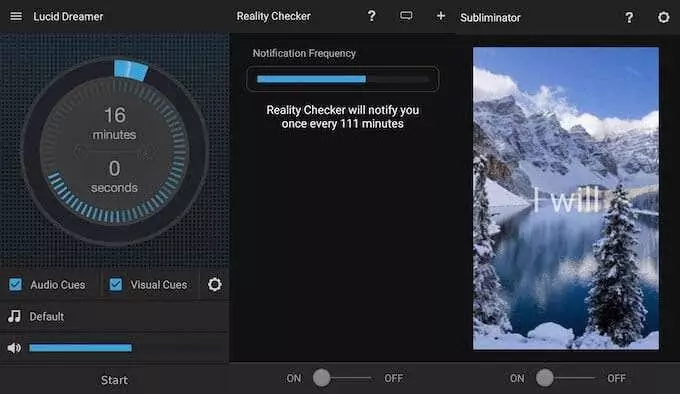Click the Reality Checker message bubble icon

pyautogui.click(x=406, y=16)
